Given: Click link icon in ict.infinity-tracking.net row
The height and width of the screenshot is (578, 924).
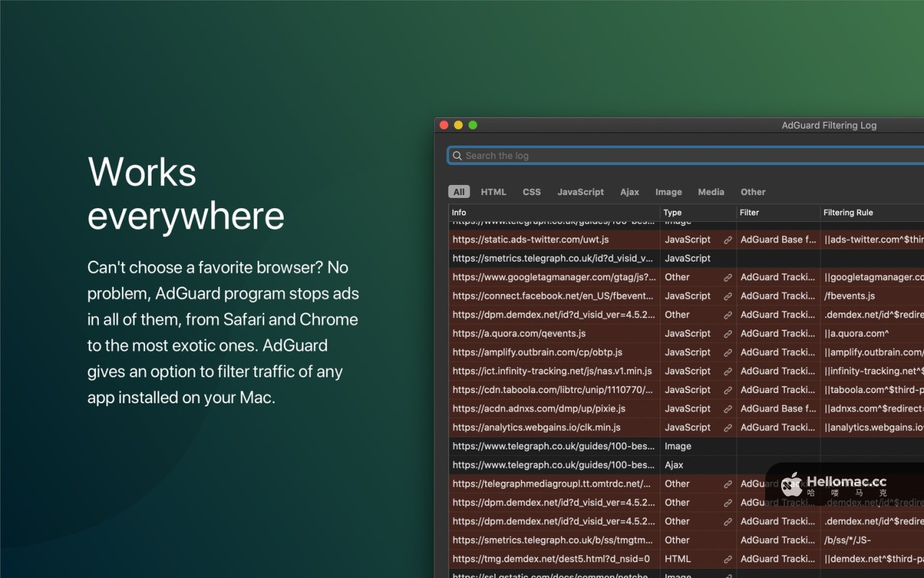Looking at the screenshot, I should (728, 371).
